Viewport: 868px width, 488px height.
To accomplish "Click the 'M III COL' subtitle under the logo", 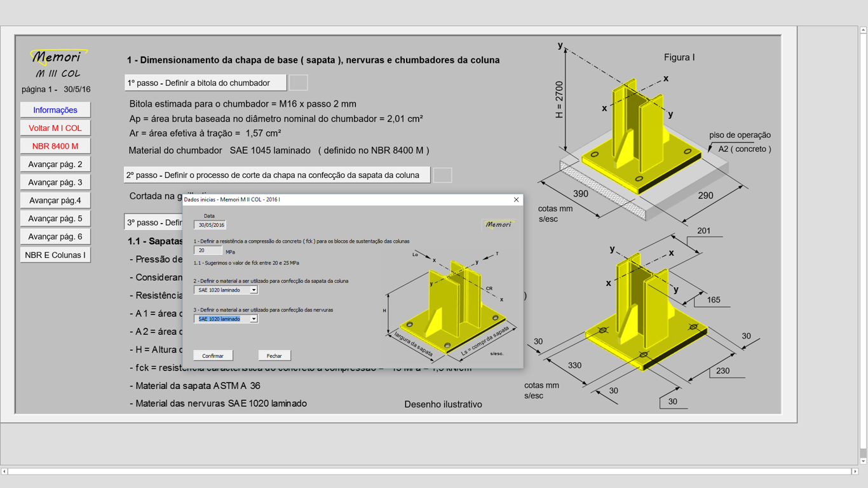I will coord(58,74).
